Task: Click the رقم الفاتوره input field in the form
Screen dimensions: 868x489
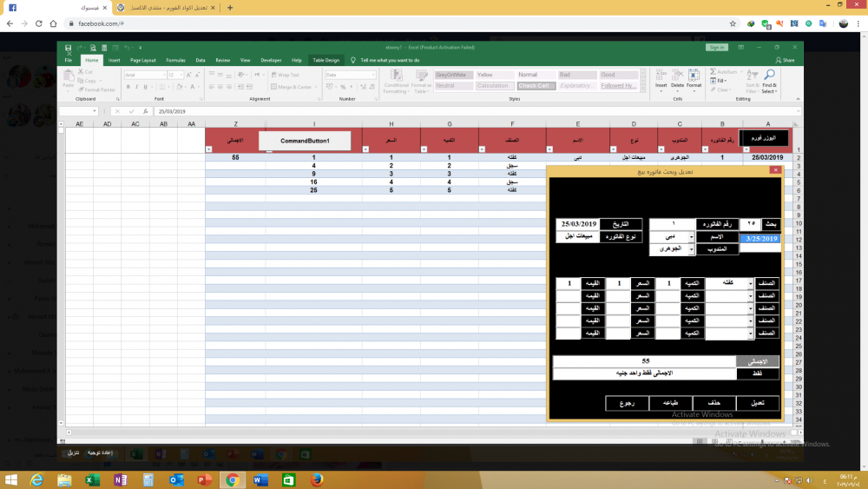Action: 672,224
